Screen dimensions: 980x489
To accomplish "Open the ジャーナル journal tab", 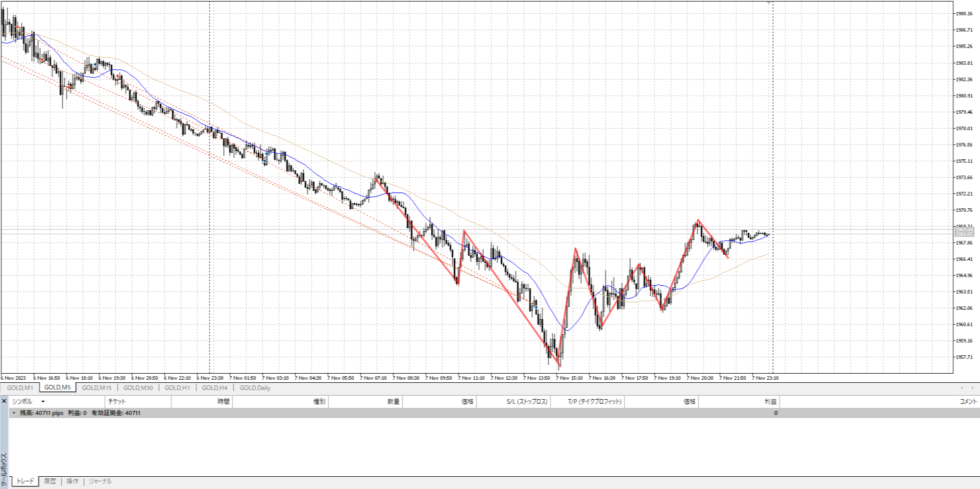I will (100, 481).
